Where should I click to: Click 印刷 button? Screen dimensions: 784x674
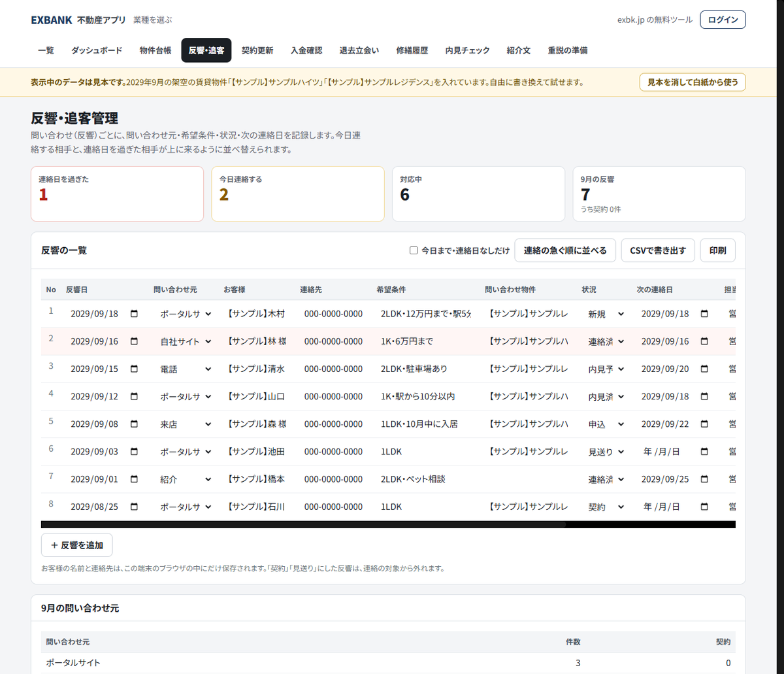[717, 250]
